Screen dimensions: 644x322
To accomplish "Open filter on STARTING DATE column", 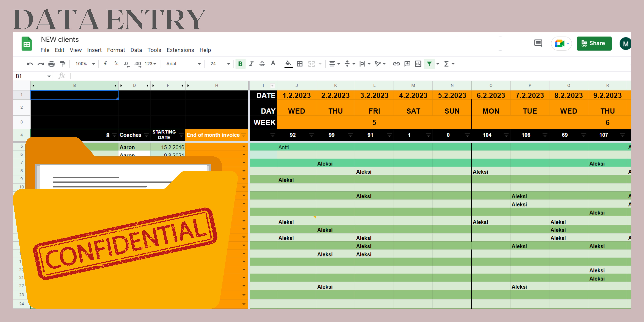I will (181, 135).
